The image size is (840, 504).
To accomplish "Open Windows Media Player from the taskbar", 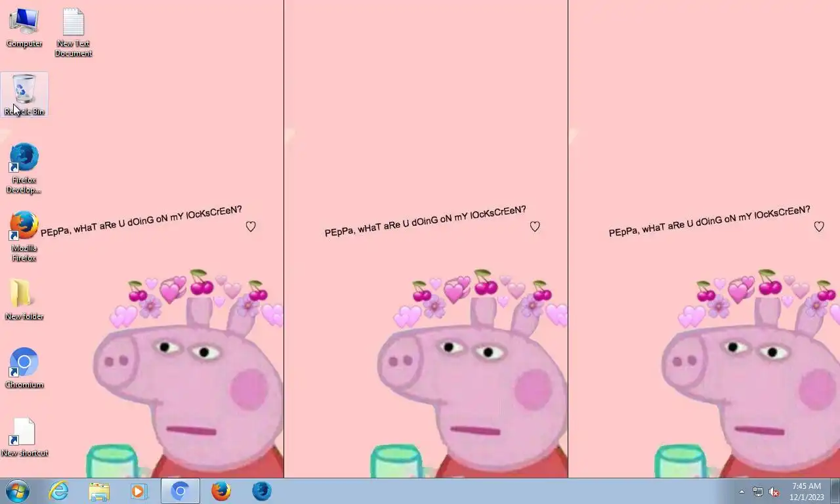I will [139, 491].
